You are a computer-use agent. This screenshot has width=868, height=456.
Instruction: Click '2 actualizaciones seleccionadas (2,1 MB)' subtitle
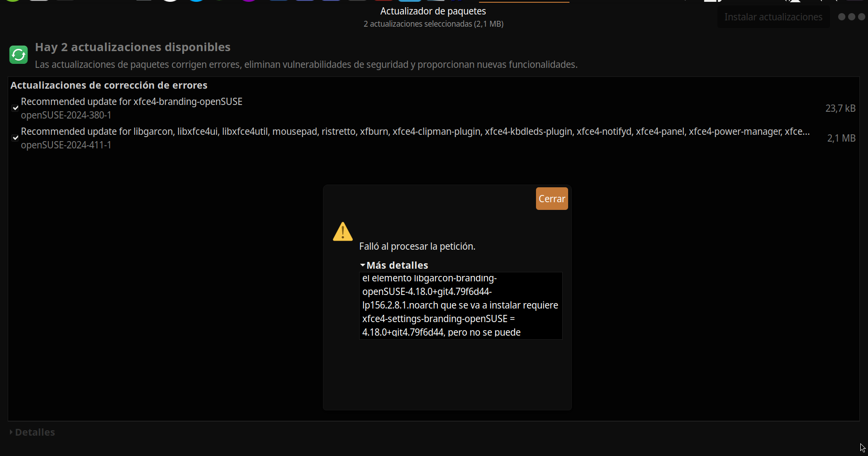click(x=433, y=24)
